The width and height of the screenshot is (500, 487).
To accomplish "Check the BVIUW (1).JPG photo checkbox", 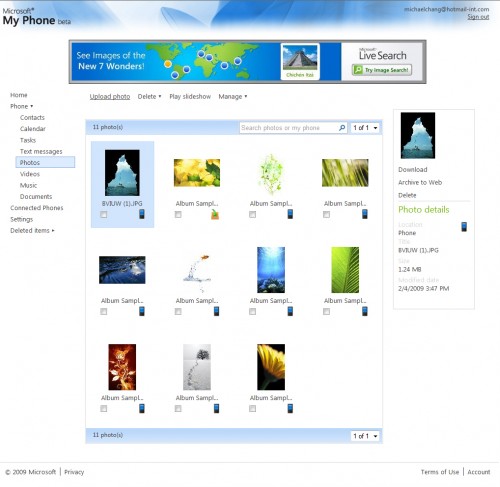I will point(104,214).
